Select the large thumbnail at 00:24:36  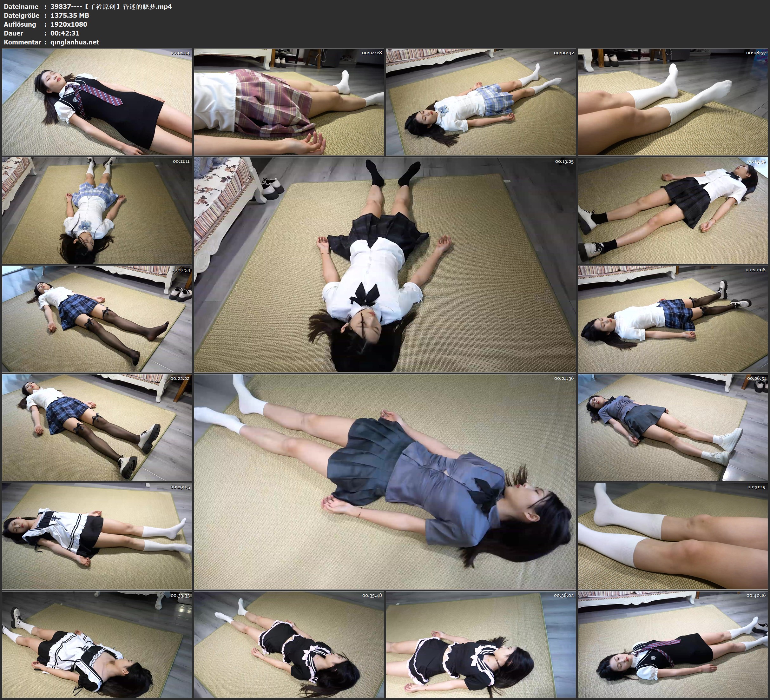[385, 481]
